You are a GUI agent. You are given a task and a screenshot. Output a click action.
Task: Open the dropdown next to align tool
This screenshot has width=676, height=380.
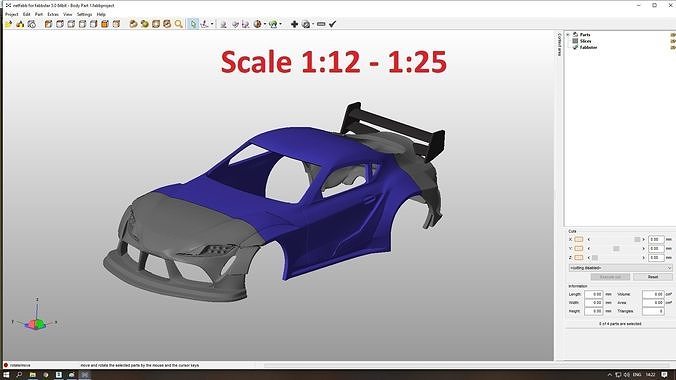pos(212,24)
